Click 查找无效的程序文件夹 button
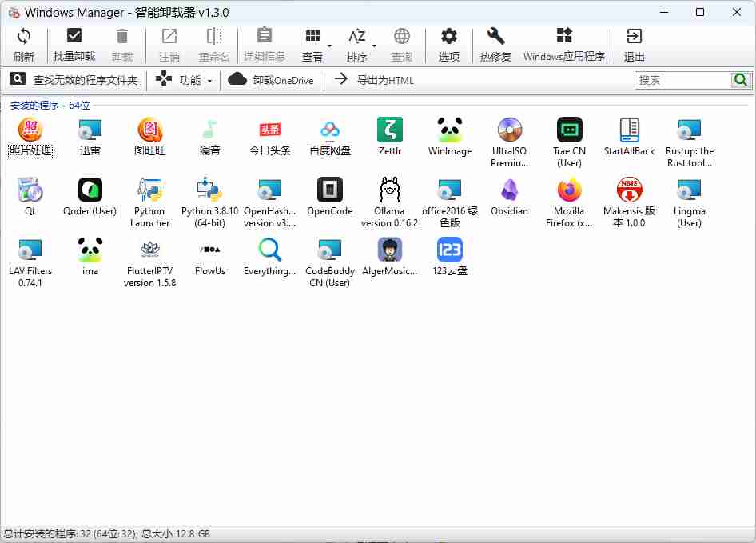This screenshot has width=756, height=543. coord(74,80)
